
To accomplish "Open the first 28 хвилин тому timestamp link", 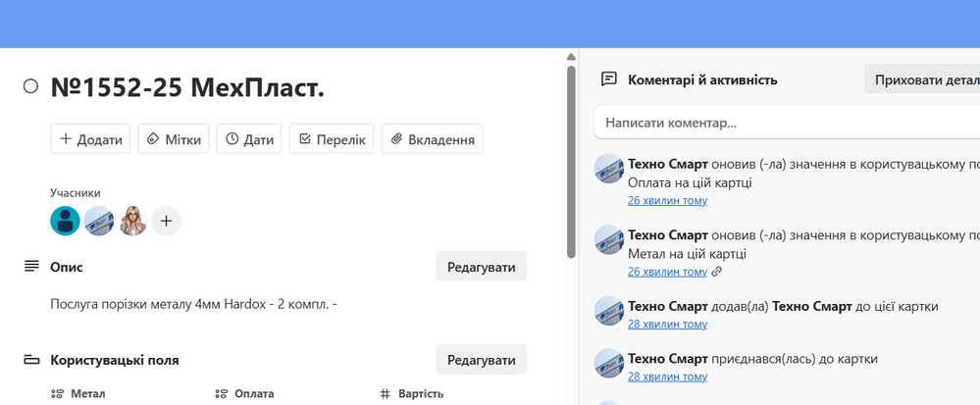I will [x=667, y=324].
